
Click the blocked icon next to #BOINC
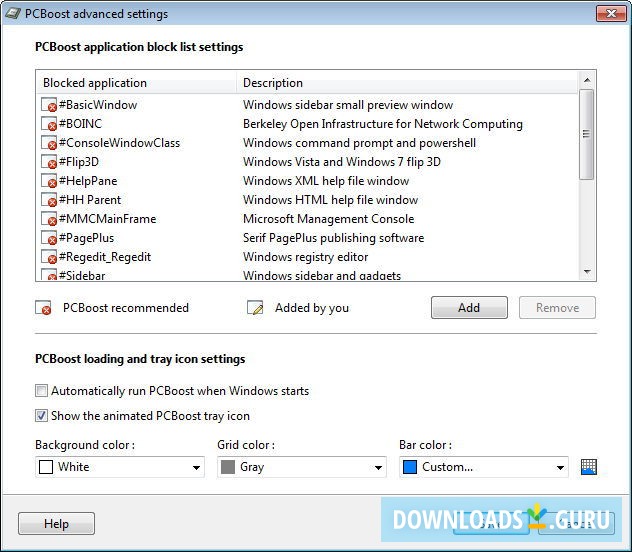point(49,124)
